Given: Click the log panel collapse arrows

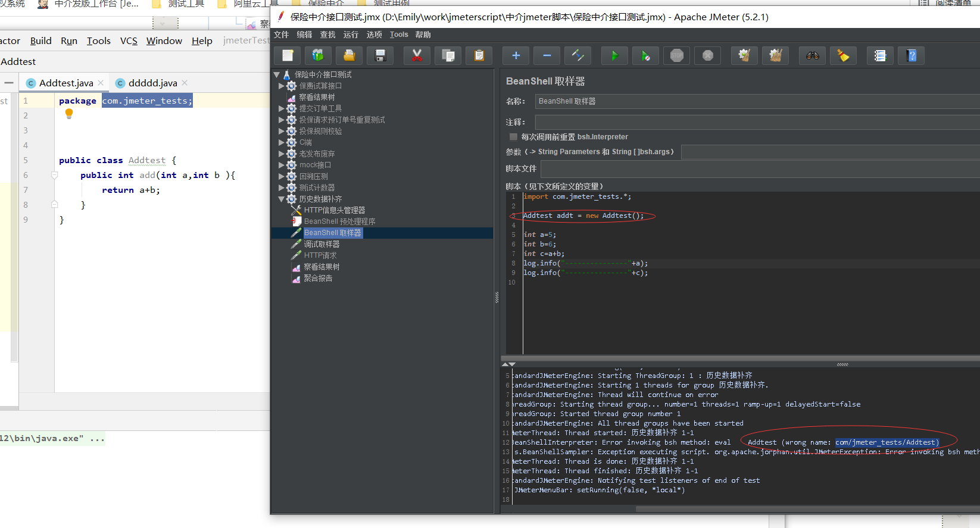Looking at the screenshot, I should click(508, 364).
